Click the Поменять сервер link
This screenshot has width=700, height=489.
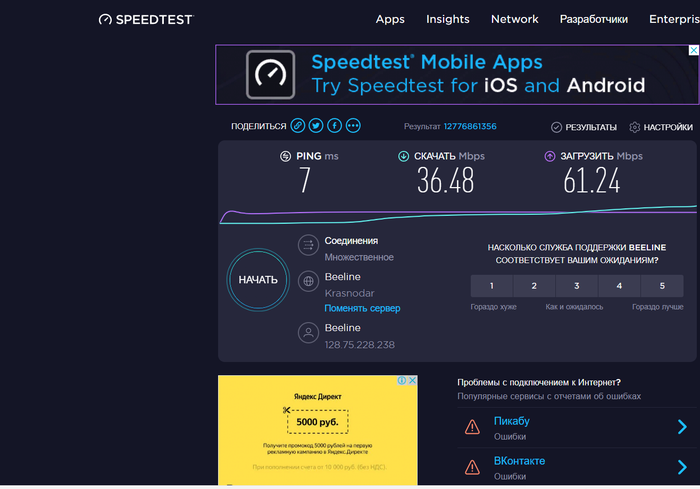362,309
